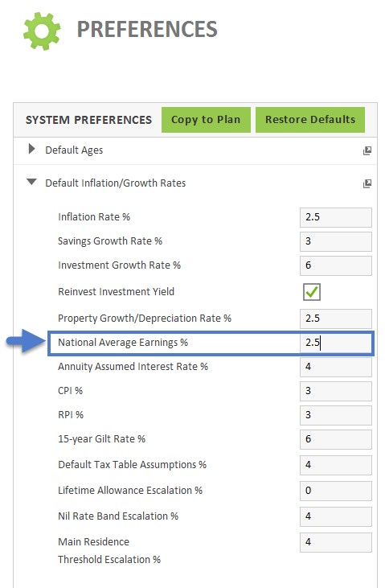The width and height of the screenshot is (385, 588).
Task: Select Annuity Assumed Interest Rate % field
Action: pos(335,367)
